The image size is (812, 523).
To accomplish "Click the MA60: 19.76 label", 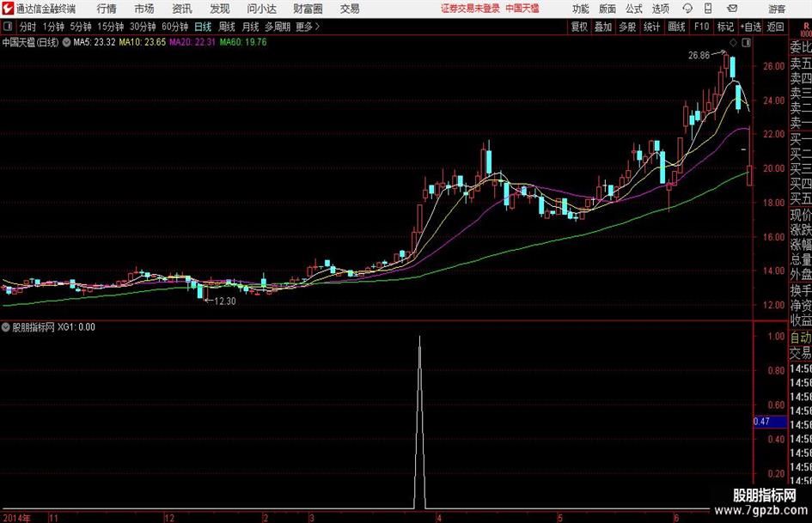I will click(243, 42).
